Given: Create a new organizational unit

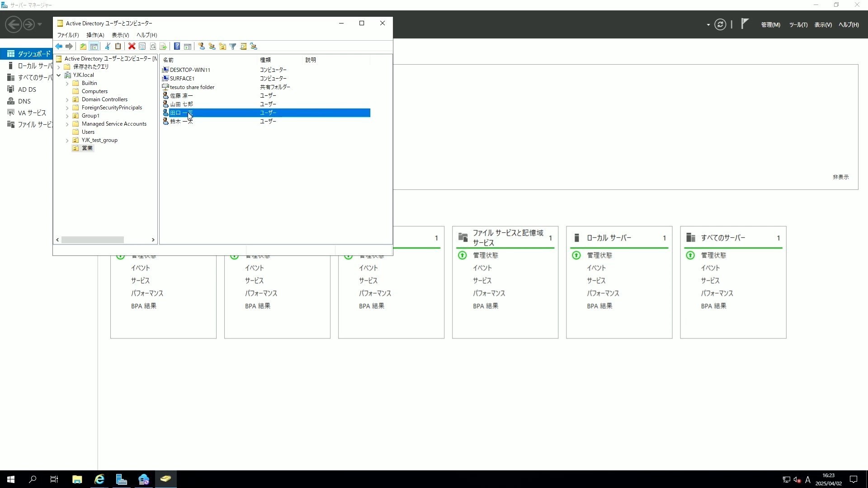Looking at the screenshot, I should tap(222, 47).
